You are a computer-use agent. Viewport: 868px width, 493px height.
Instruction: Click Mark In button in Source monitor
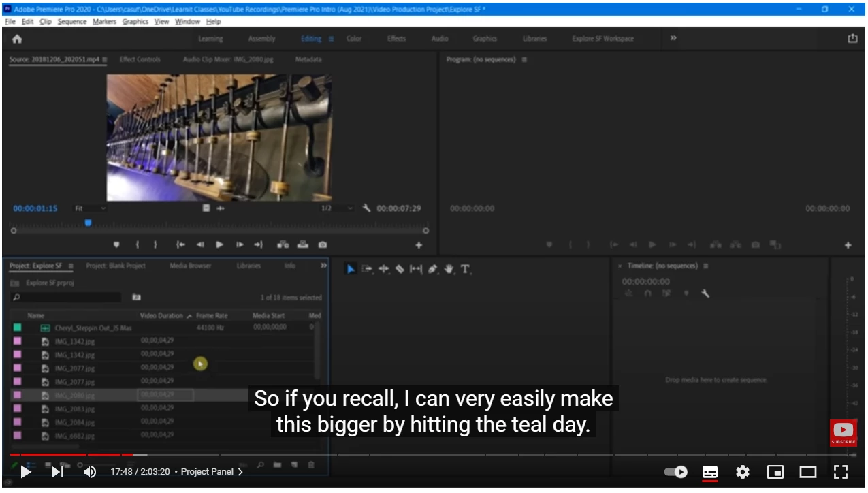click(x=138, y=244)
